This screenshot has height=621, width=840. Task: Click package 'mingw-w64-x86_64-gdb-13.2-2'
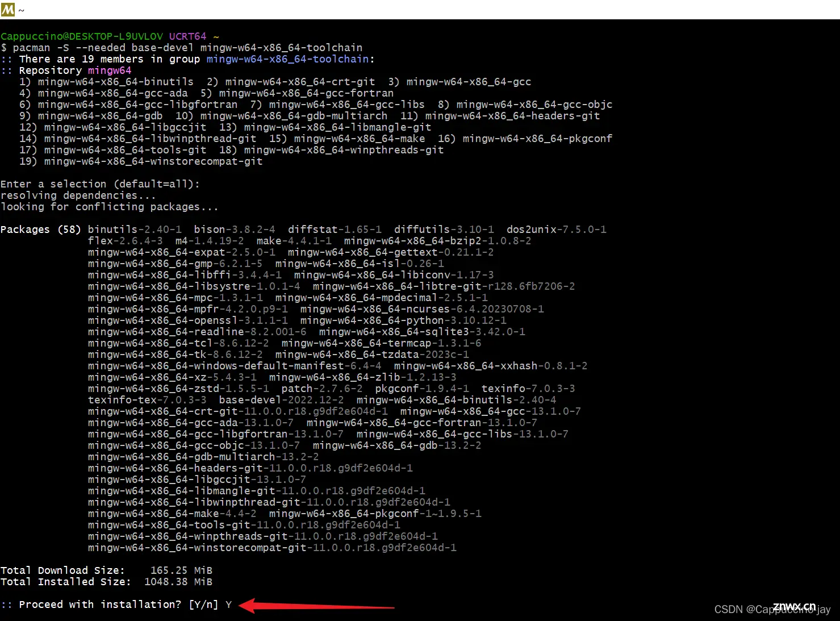click(x=397, y=445)
